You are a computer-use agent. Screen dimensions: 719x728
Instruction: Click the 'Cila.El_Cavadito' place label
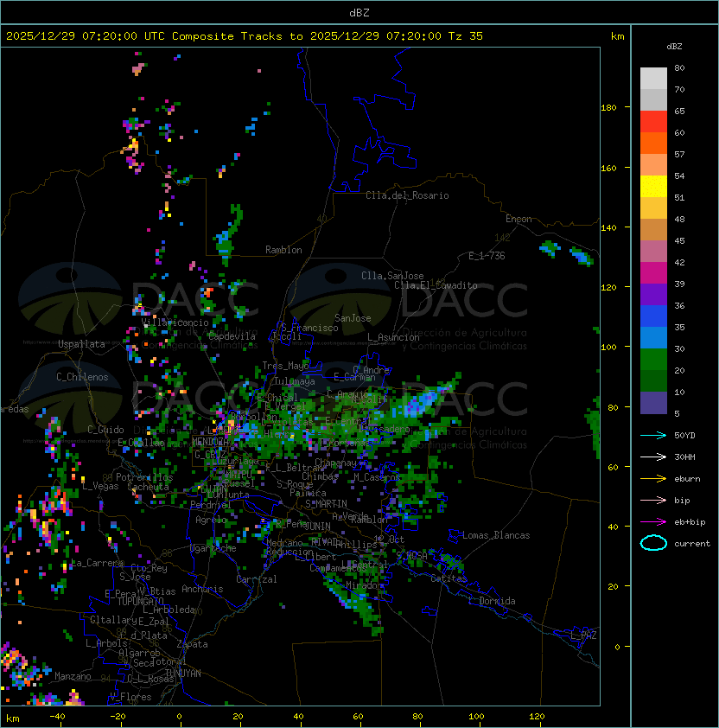(436, 285)
